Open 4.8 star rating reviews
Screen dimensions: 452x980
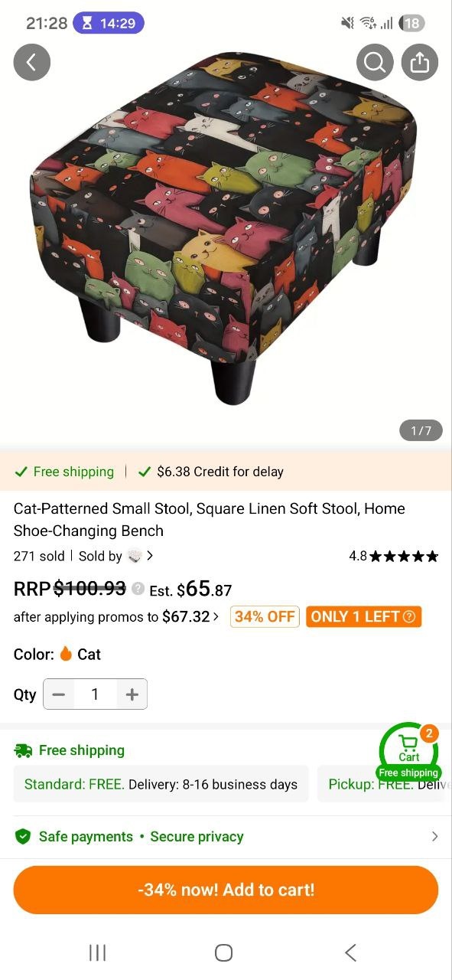click(x=394, y=556)
